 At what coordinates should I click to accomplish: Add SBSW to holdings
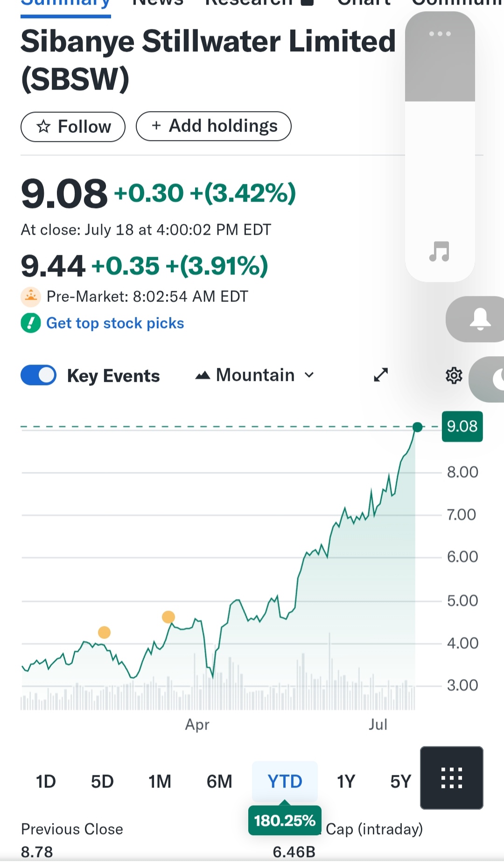214,126
